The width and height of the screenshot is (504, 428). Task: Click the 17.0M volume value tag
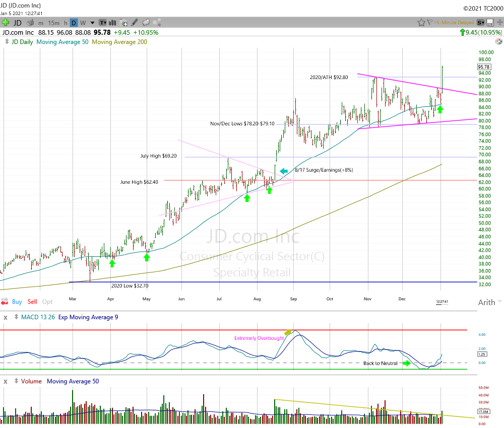point(483,411)
